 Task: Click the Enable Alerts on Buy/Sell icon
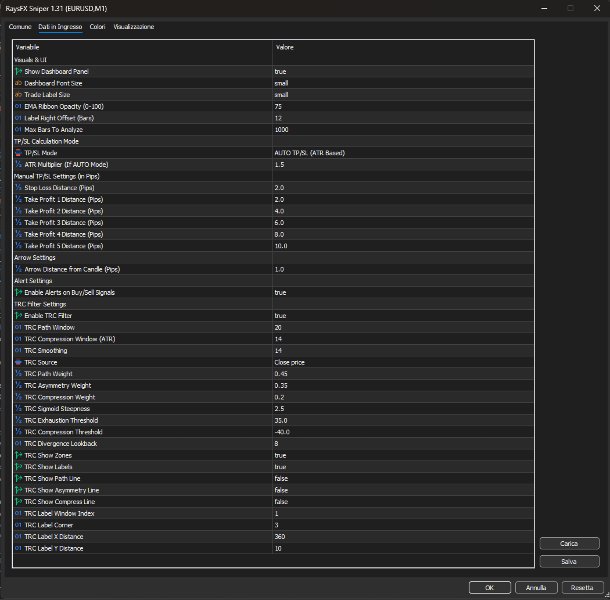click(18, 293)
